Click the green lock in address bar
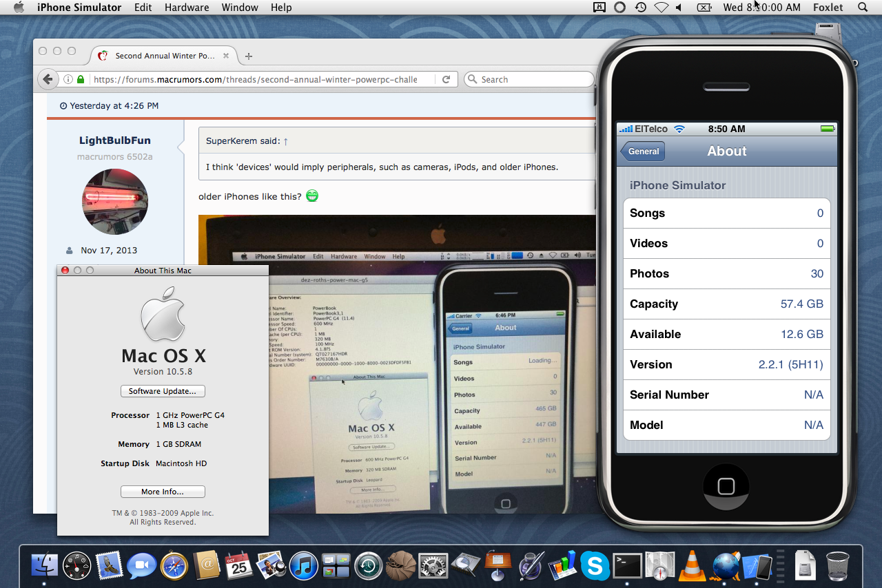The width and height of the screenshot is (882, 588). tap(81, 79)
